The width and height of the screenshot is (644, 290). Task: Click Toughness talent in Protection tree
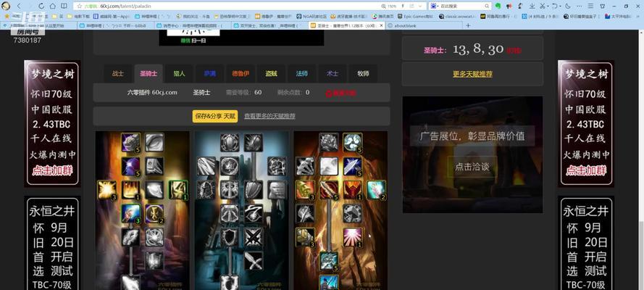click(277, 166)
